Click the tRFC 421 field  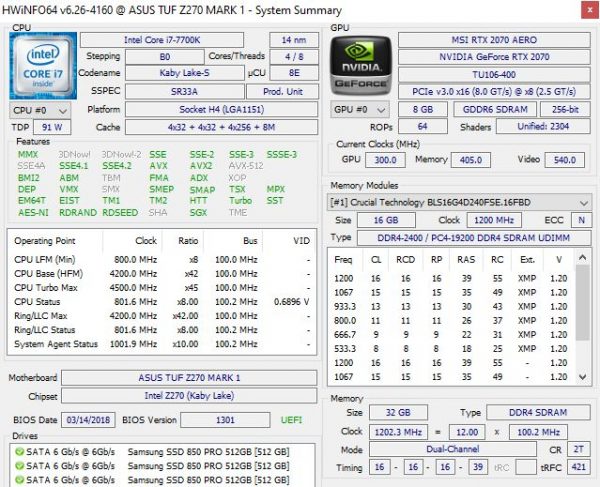[579, 467]
